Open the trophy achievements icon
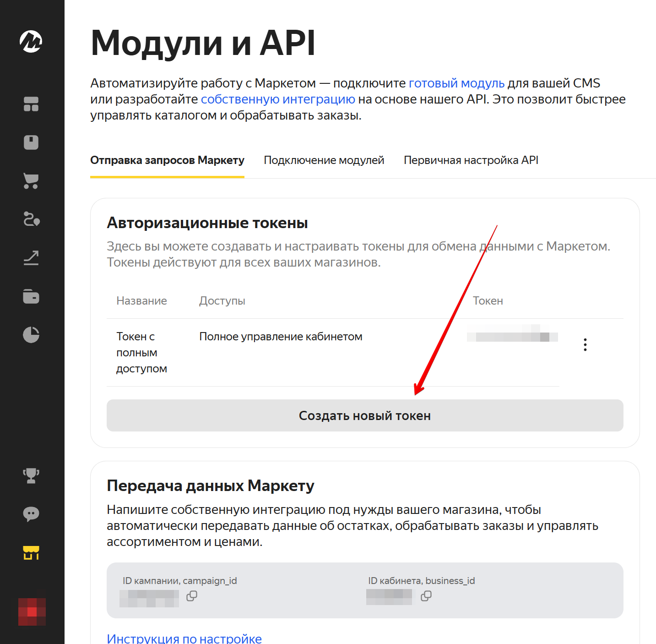The height and width of the screenshot is (644, 656). pos(31,475)
